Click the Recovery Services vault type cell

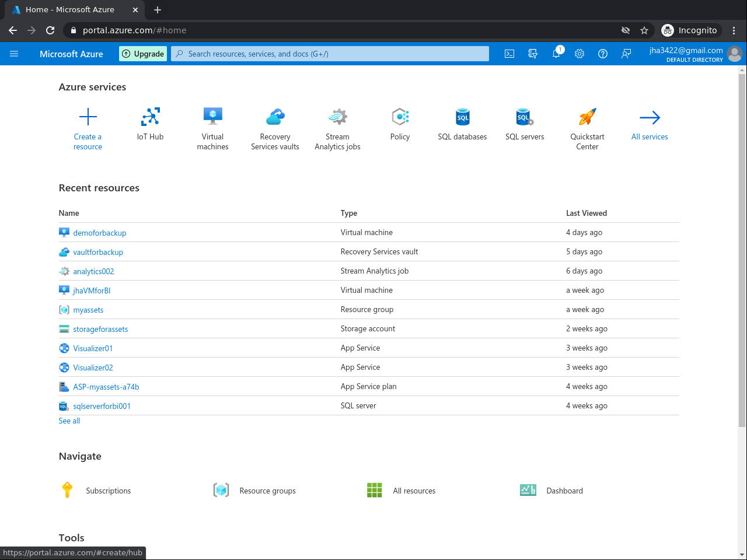(379, 251)
